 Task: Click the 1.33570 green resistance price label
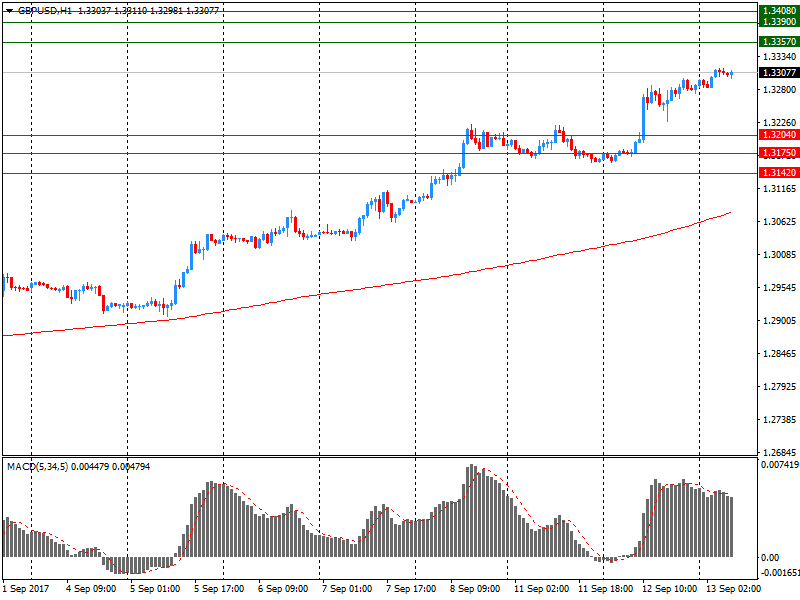pyautogui.click(x=779, y=42)
